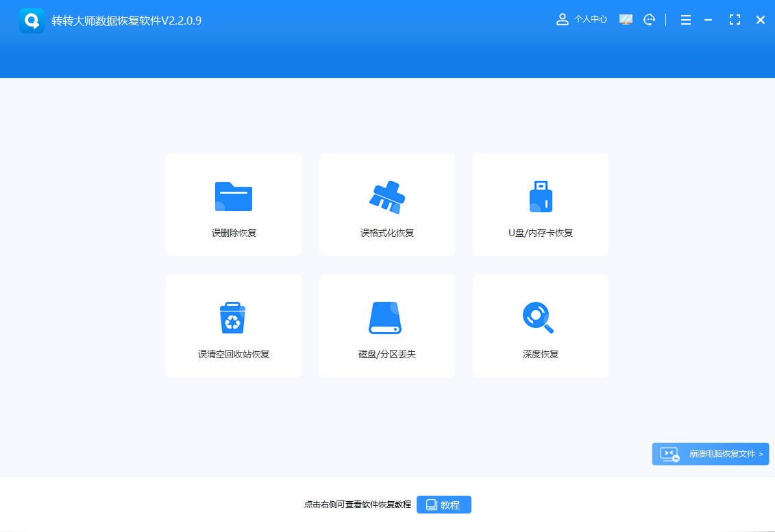The image size is (775, 532).
Task: Click the 深度恢复 text label
Action: coord(540,354)
